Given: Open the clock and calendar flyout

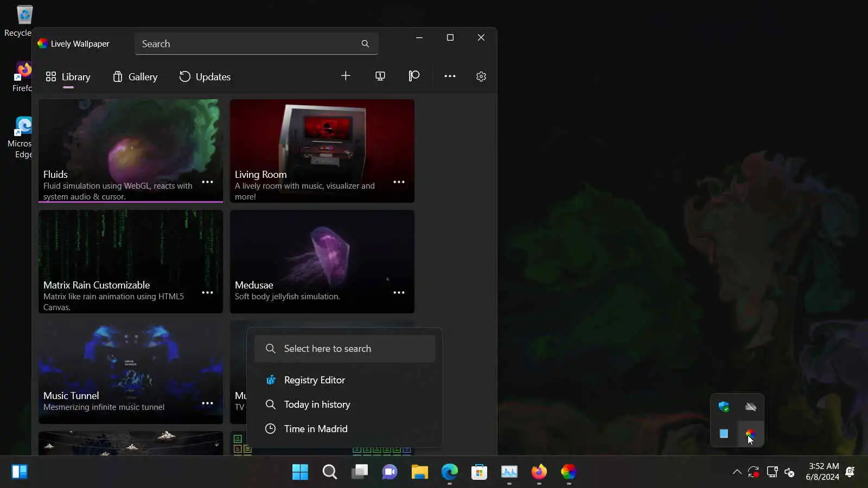Looking at the screenshot, I should tap(822, 472).
